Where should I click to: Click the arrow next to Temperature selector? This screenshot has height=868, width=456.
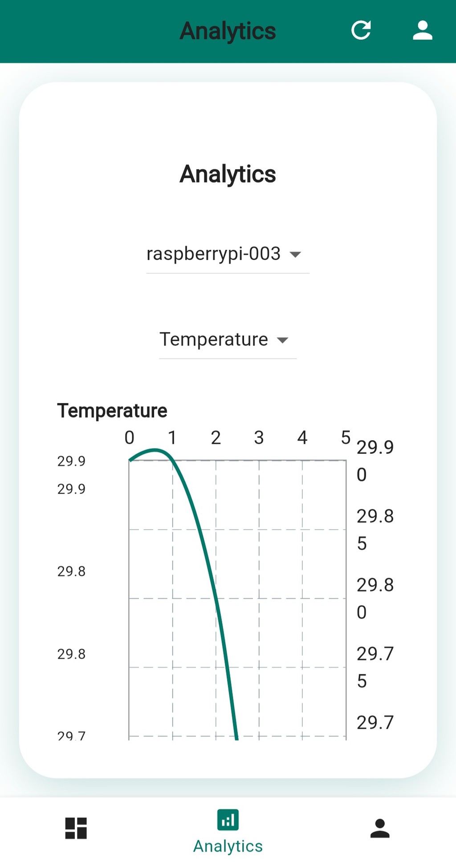pos(282,341)
